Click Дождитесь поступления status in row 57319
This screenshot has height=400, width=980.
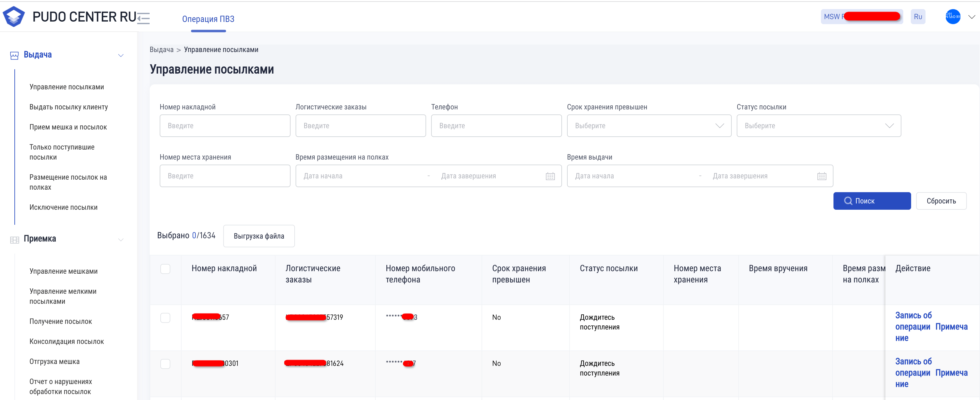(x=600, y=322)
